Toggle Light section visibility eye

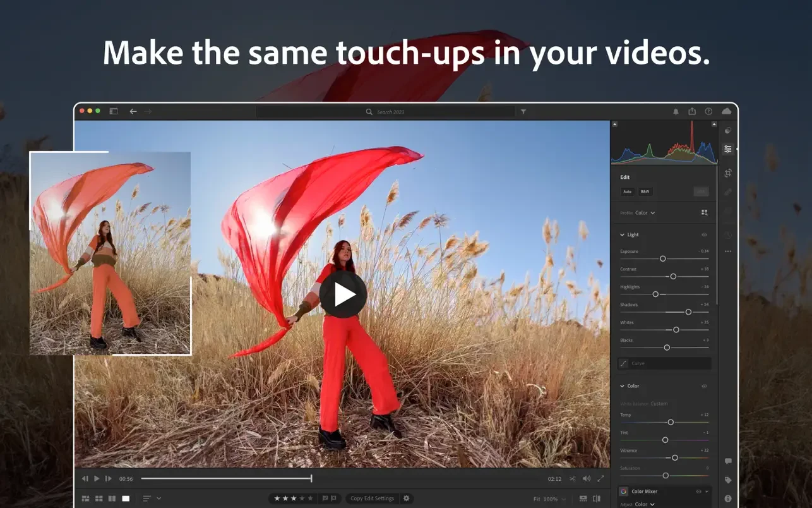(704, 234)
